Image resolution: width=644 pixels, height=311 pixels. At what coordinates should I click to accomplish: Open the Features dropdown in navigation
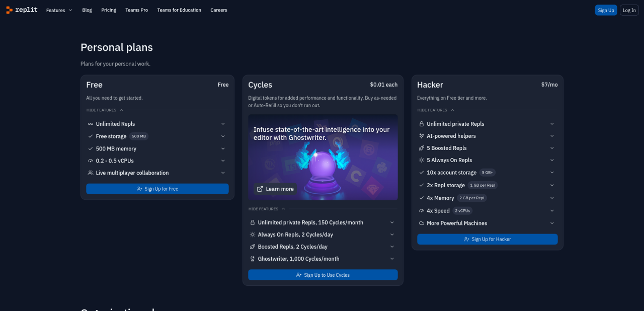(59, 10)
